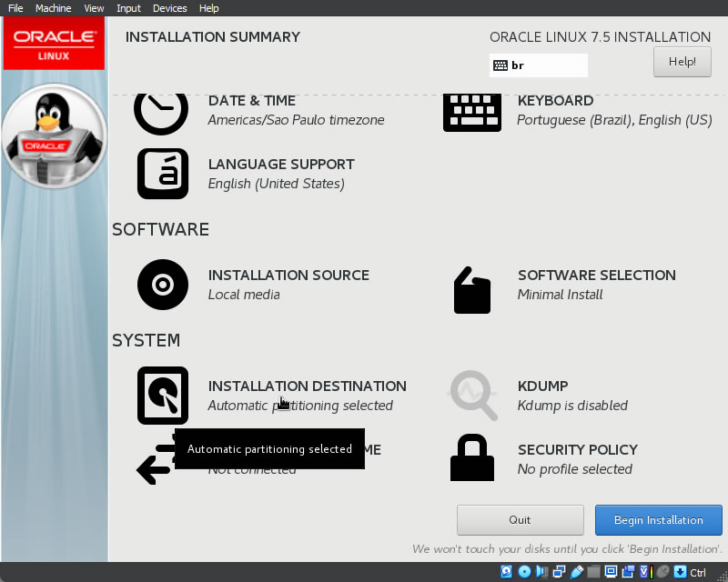Click the shared folders status bar icon
This screenshot has height=582, width=728.
coord(593,571)
